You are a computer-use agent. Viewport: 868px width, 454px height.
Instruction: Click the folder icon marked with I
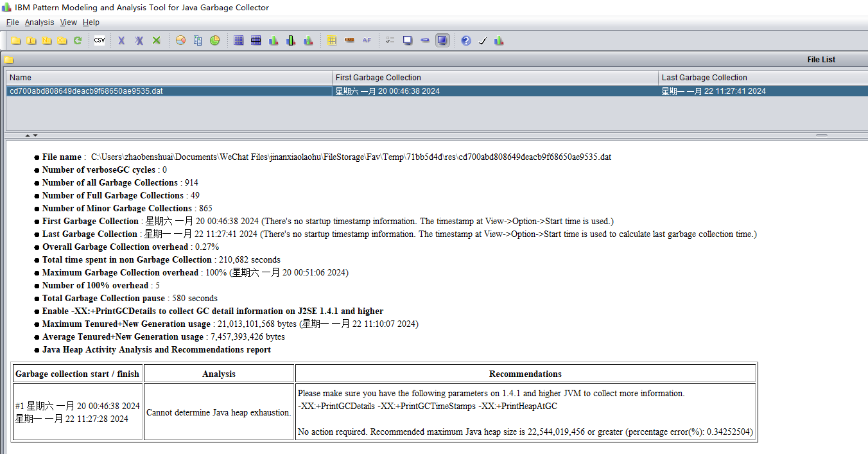(31, 40)
